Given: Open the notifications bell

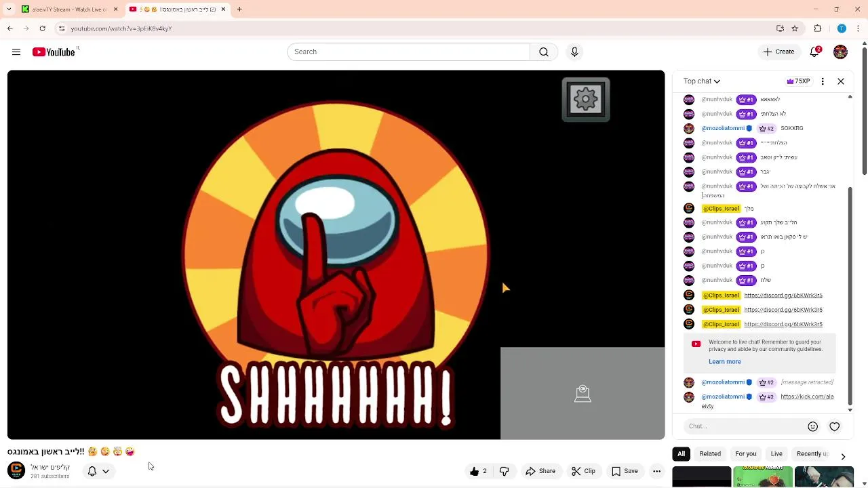Looking at the screenshot, I should click(x=815, y=52).
